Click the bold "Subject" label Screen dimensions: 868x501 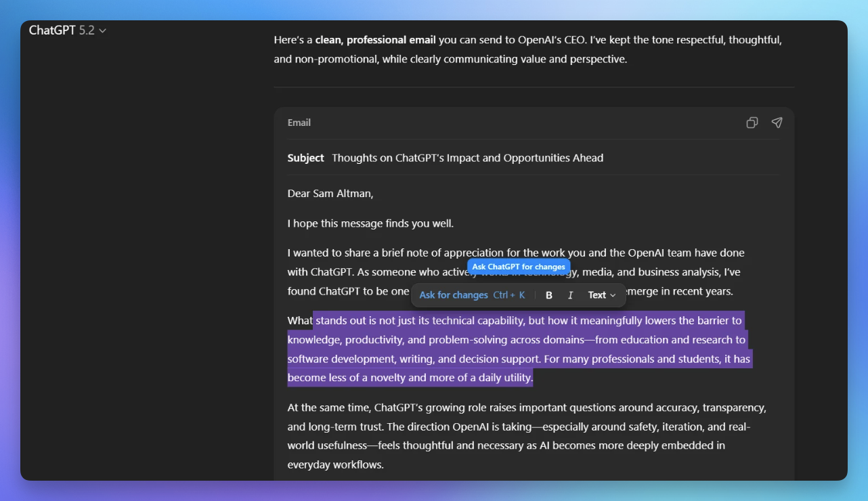pyautogui.click(x=305, y=158)
